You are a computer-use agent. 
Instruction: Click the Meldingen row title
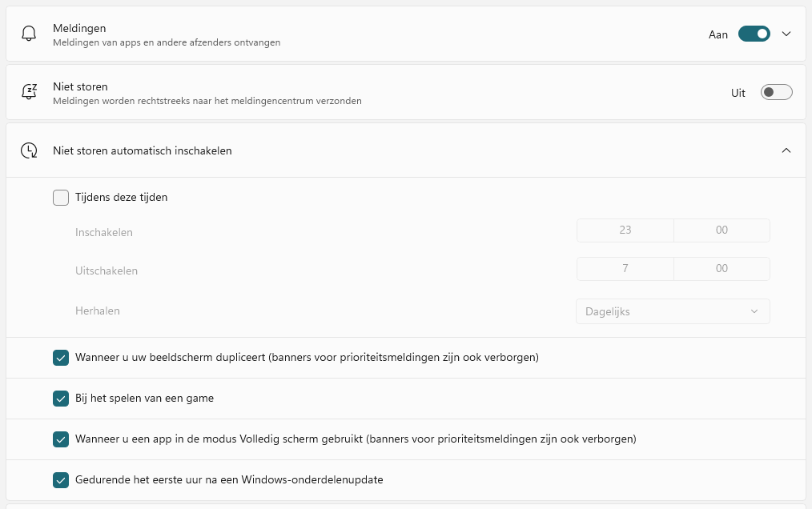(x=79, y=28)
